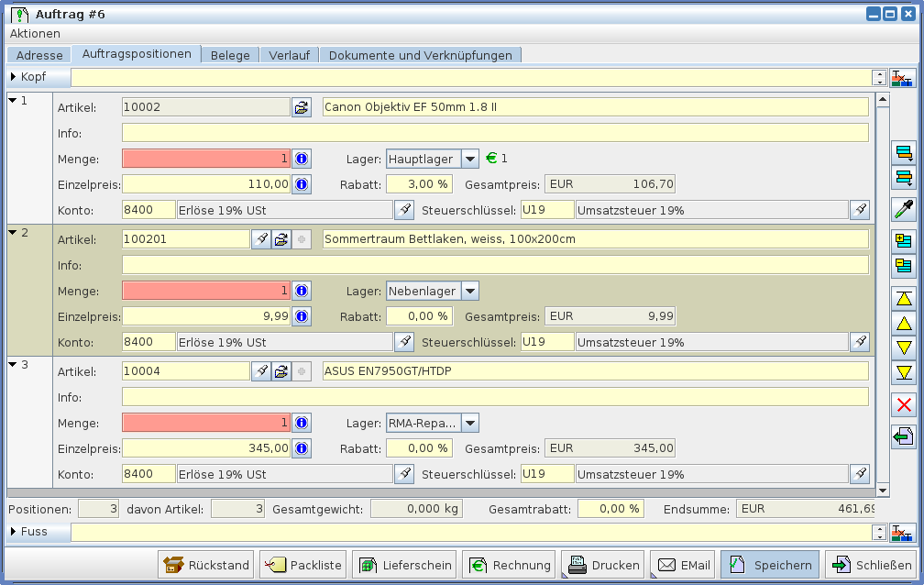Click the Speichern button
The height and width of the screenshot is (585, 924).
click(771, 565)
